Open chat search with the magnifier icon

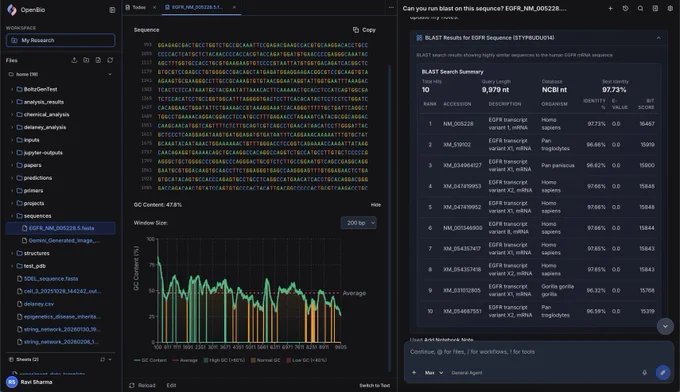point(640,8)
